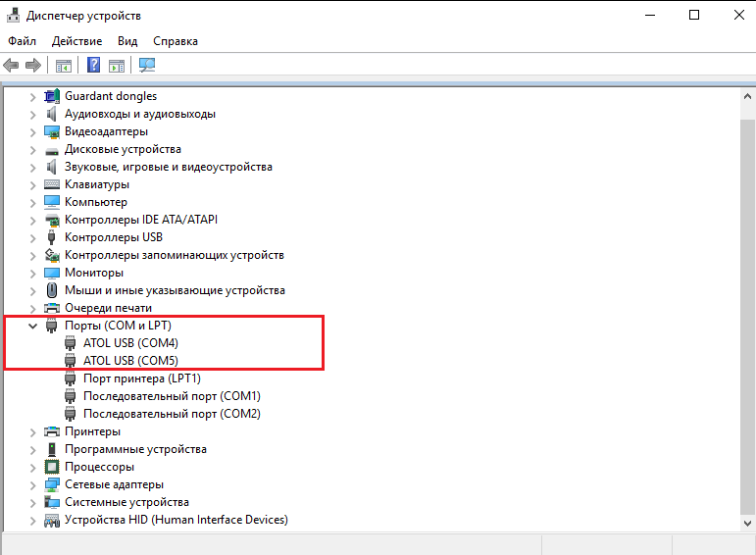The image size is (756, 555).
Task: Expand the Сетевые адаптеры category
Action: click(x=32, y=484)
